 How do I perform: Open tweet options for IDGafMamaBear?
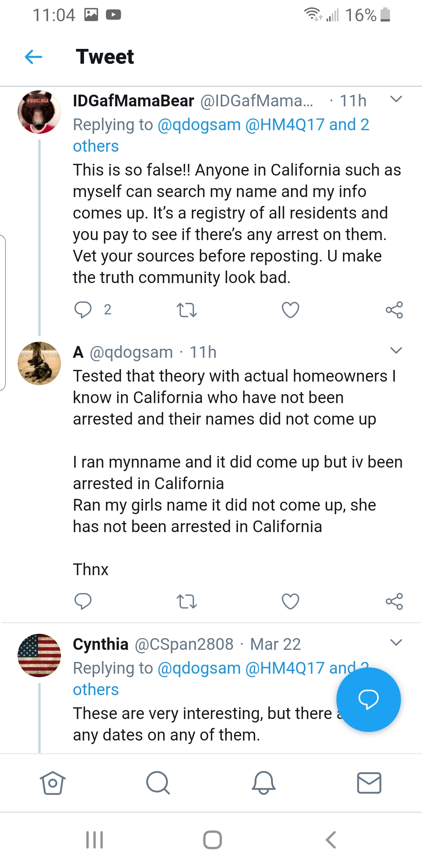click(396, 99)
